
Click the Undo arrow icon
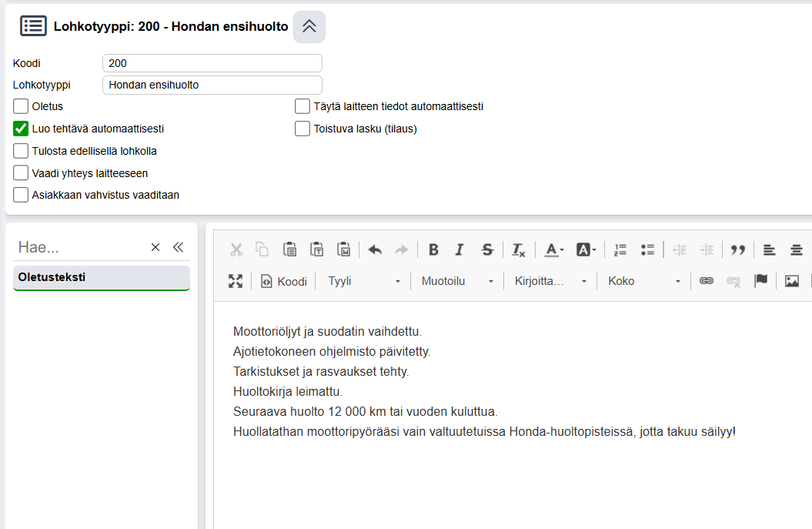(375, 249)
